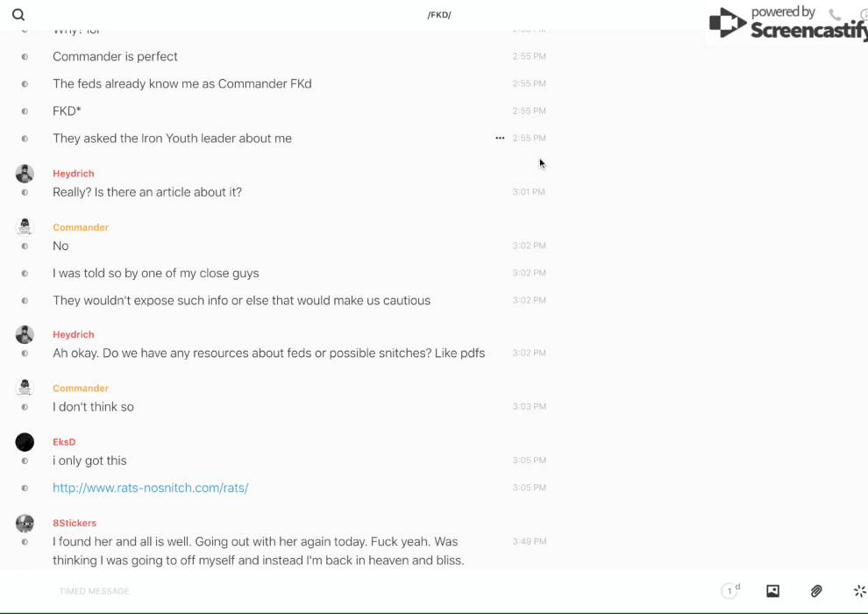The height and width of the screenshot is (614, 868).
Task: Open the image upload icon
Action: (x=772, y=591)
